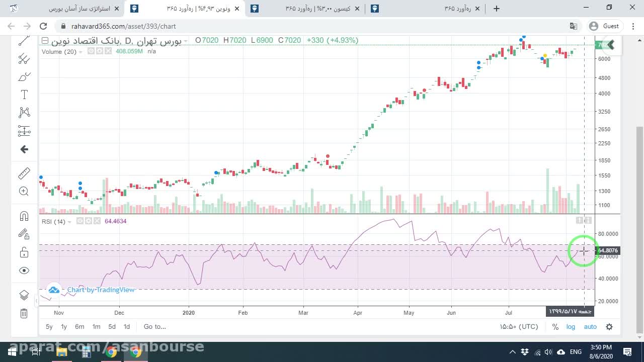Select the XABCD pattern tool
The height and width of the screenshot is (362, 644).
[x=24, y=112]
